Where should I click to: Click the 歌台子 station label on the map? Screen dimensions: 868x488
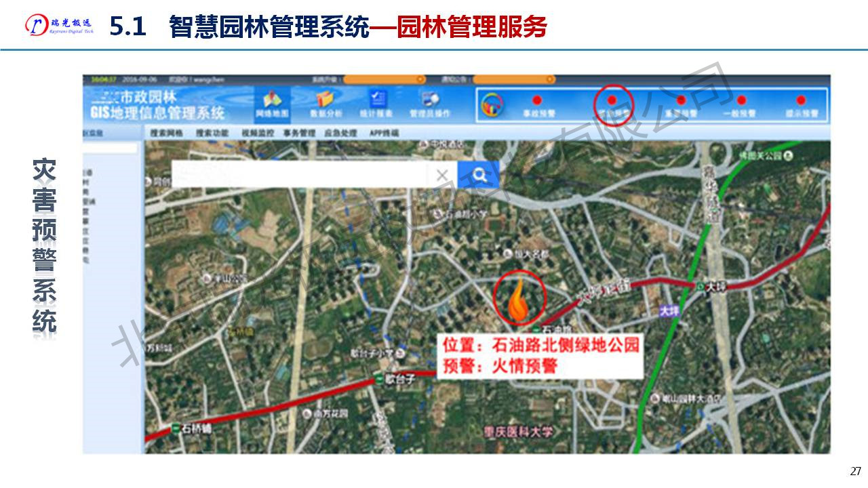(399, 380)
